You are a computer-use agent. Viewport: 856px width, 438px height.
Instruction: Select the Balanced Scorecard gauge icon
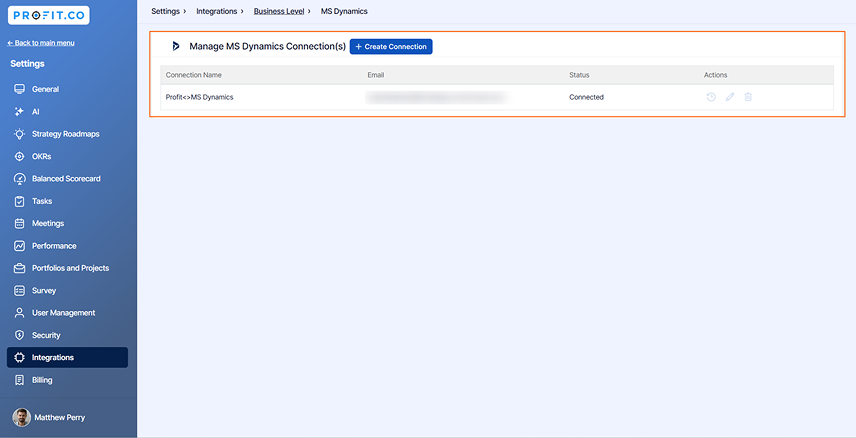click(20, 179)
